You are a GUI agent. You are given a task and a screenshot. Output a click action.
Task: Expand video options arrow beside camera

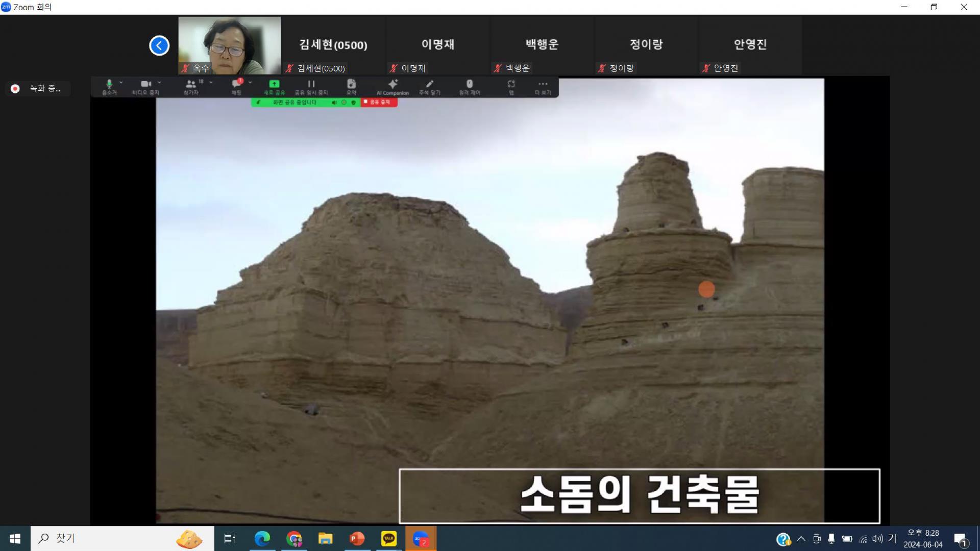tap(159, 82)
